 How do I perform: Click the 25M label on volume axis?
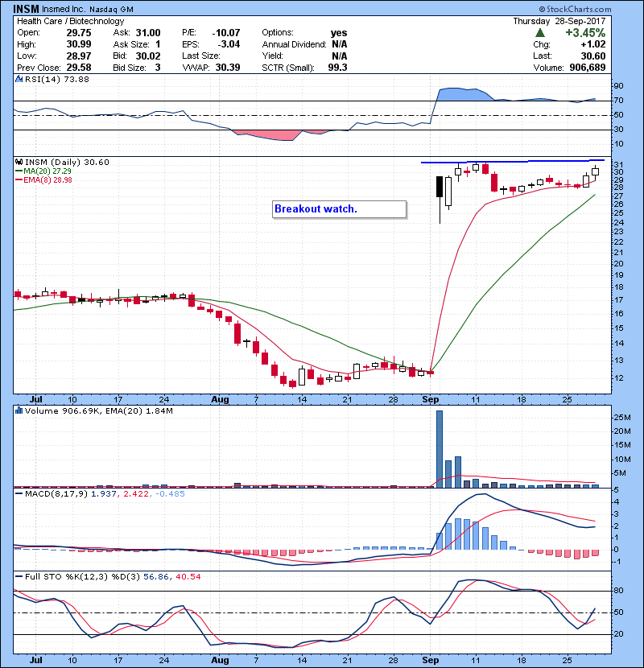(621, 418)
